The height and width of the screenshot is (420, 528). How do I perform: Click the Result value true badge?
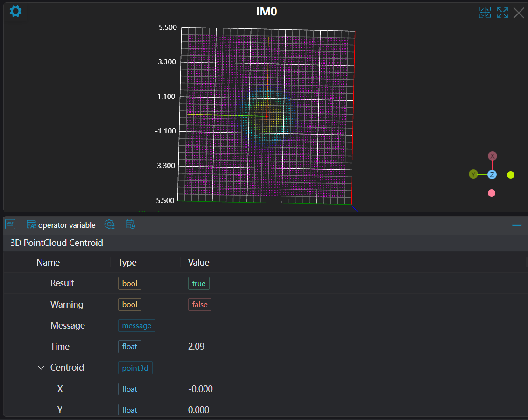click(198, 283)
